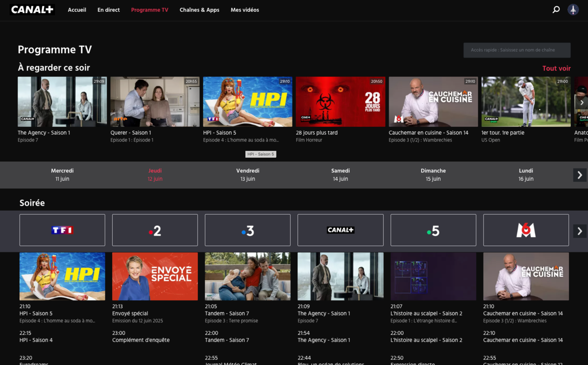Show next channels in Soirée row
Screen dimensions: 588x365
(580, 231)
